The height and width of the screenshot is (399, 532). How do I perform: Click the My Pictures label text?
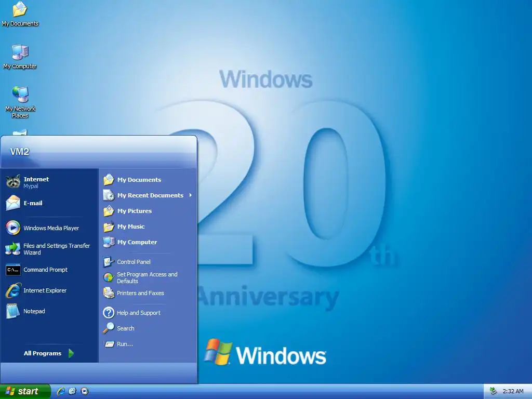pyautogui.click(x=135, y=211)
